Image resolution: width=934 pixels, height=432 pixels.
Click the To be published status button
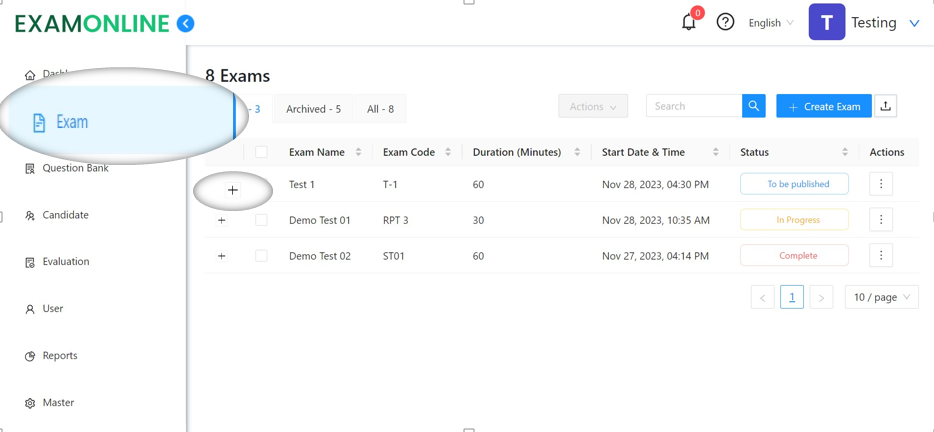click(x=794, y=184)
